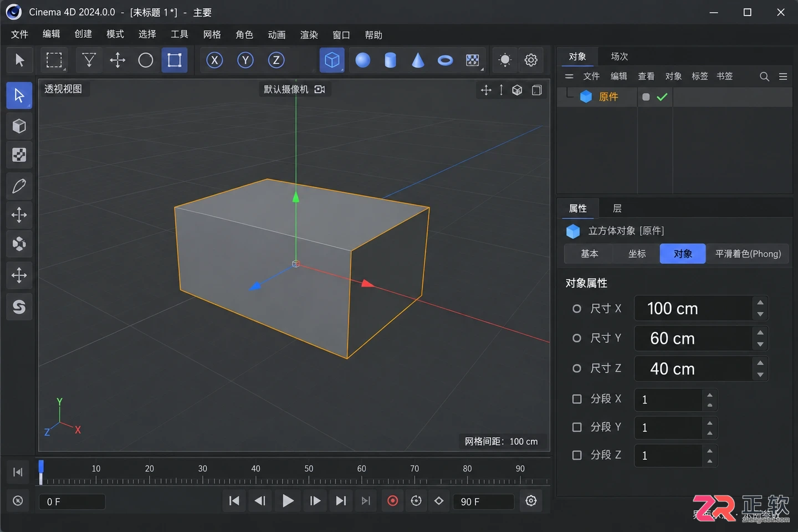
Task: Toggle X axis lock
Action: [214, 60]
